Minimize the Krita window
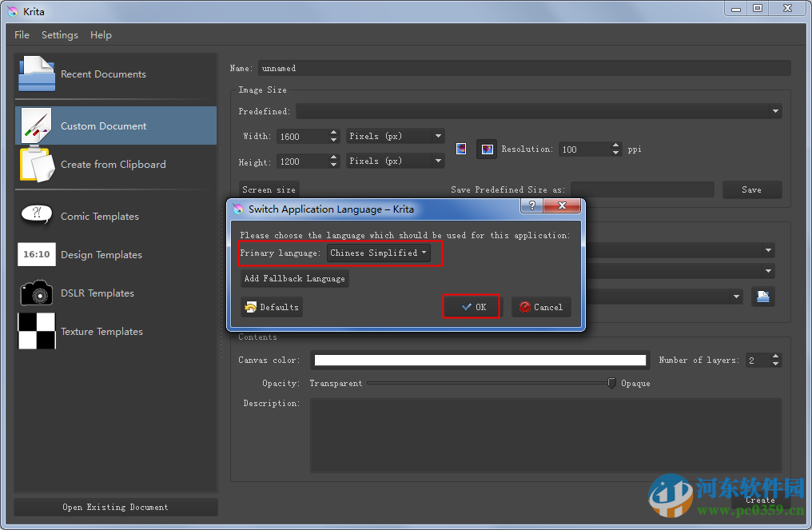This screenshot has width=812, height=530. click(736, 9)
